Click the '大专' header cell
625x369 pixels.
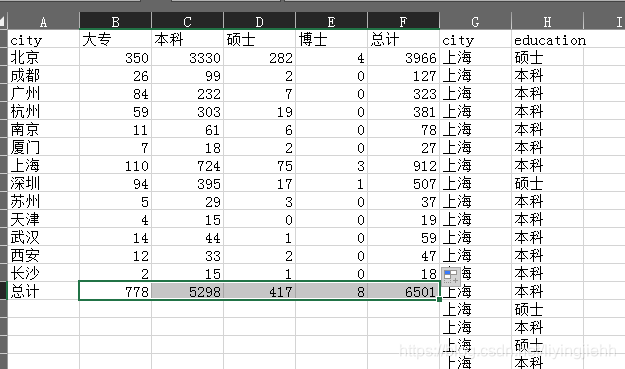click(116, 39)
